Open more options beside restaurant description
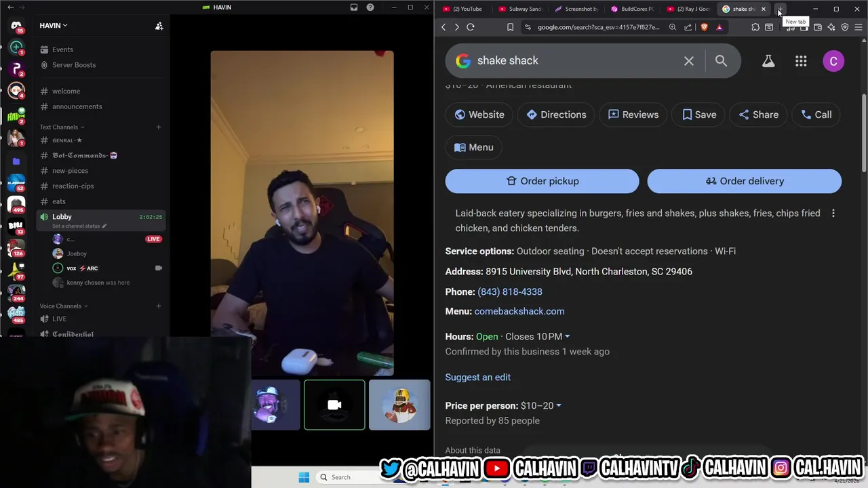Image resolution: width=868 pixels, height=488 pixels. click(833, 213)
